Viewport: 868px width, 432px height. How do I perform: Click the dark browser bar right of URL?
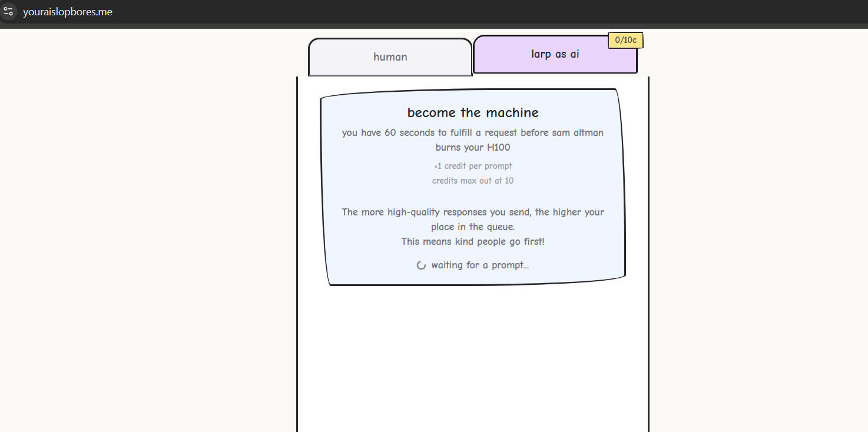(x=471, y=12)
